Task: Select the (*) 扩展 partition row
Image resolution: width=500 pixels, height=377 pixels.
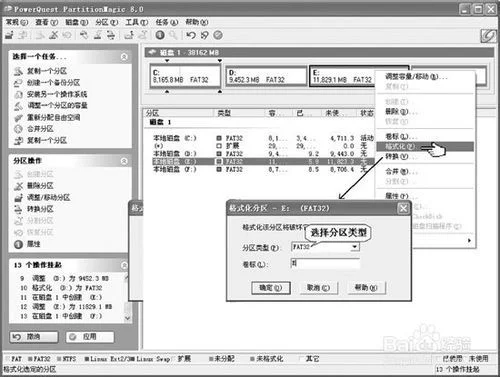Action: coord(263,146)
